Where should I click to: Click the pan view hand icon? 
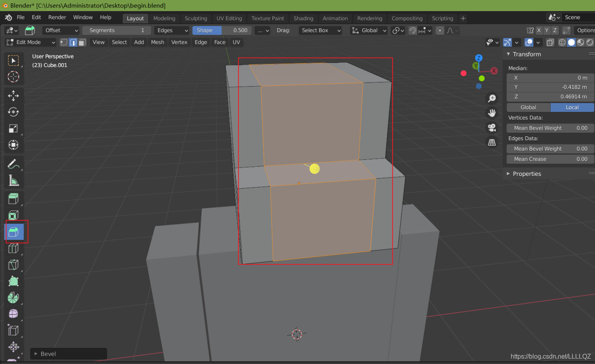[492, 113]
